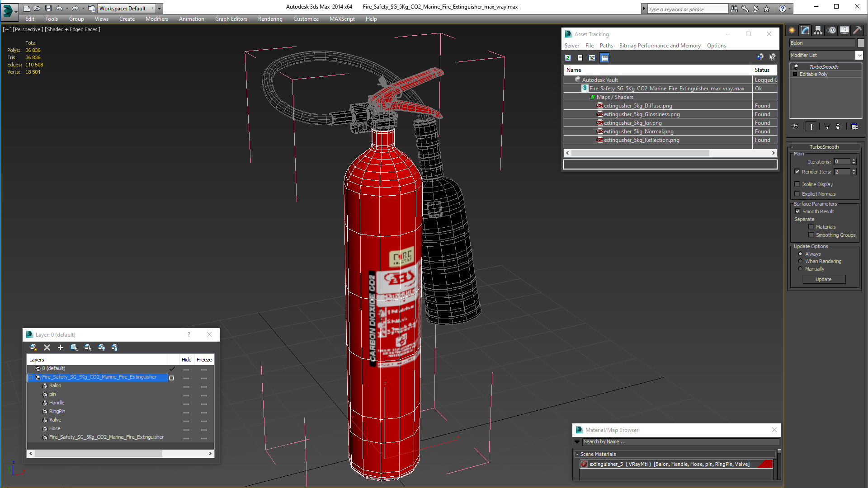Collapse the Fire_Safety layer tree node

tap(31, 377)
